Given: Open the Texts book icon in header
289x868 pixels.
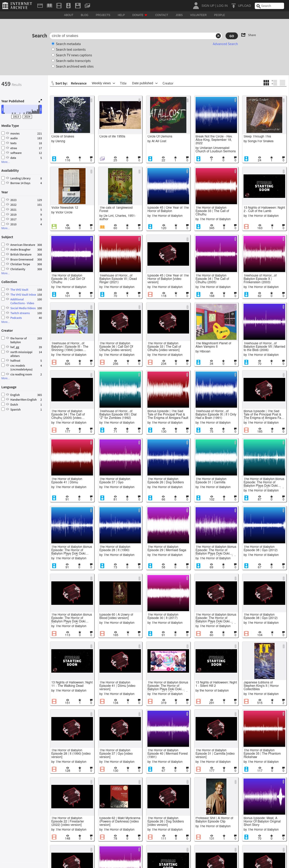Looking at the screenshot, I should [x=50, y=6].
